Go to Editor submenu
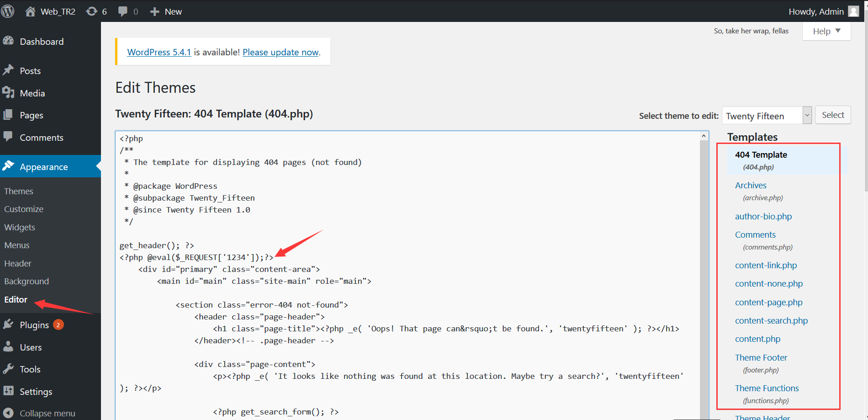868x420 pixels. point(16,299)
